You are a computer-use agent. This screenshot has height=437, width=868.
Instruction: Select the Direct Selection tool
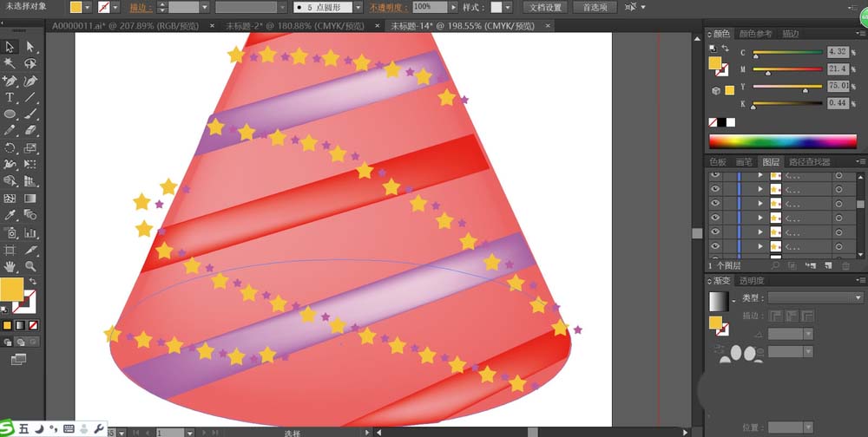point(30,47)
